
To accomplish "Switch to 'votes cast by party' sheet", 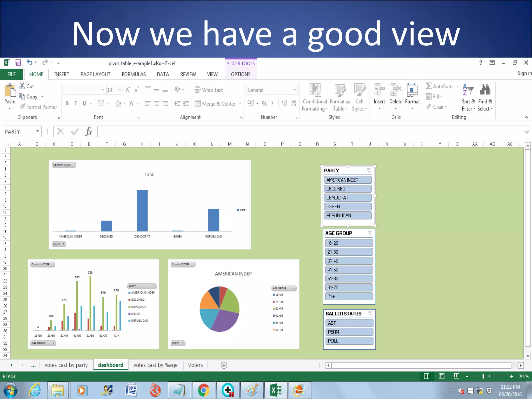I will point(66,365).
